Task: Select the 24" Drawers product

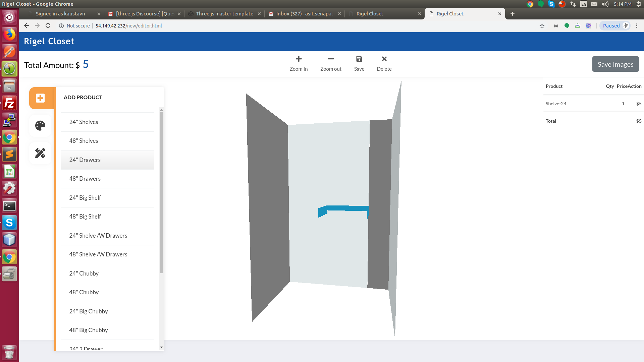Action: [x=107, y=160]
